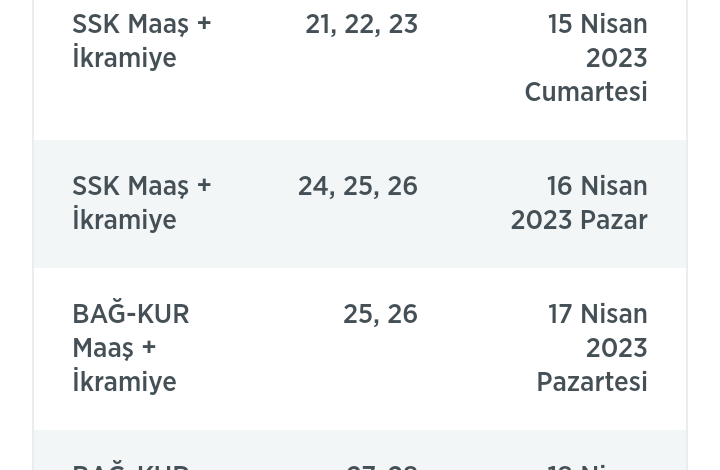Click the "16 Nisan 2023 Pazar" date cell
Viewport: 720px width, 470px height.
point(579,203)
